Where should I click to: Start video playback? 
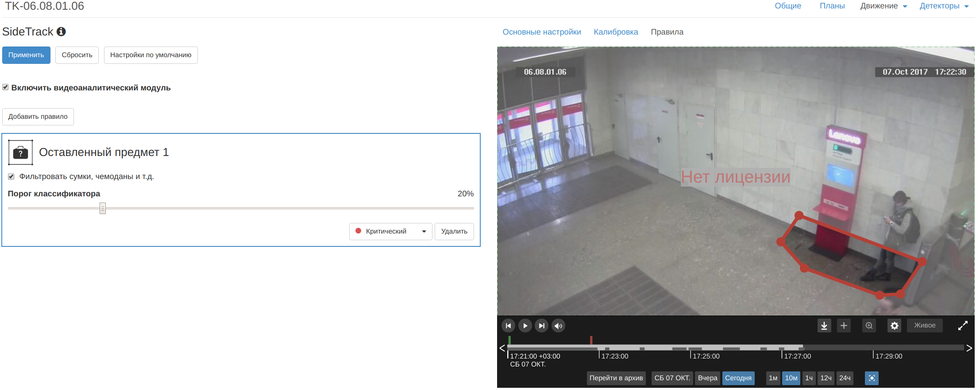click(x=525, y=326)
